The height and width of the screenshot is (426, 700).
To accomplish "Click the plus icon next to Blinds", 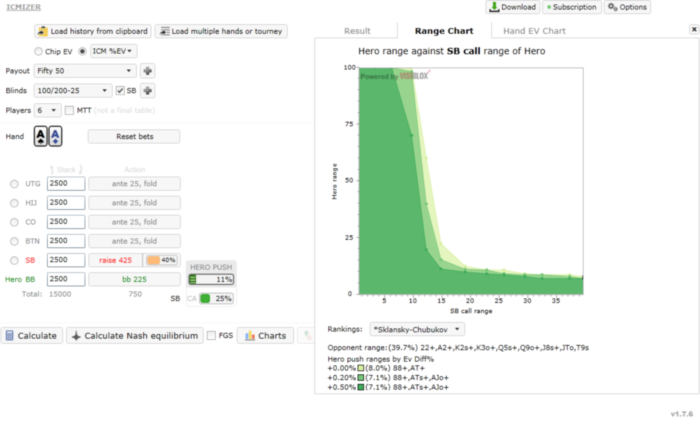I will tap(147, 91).
